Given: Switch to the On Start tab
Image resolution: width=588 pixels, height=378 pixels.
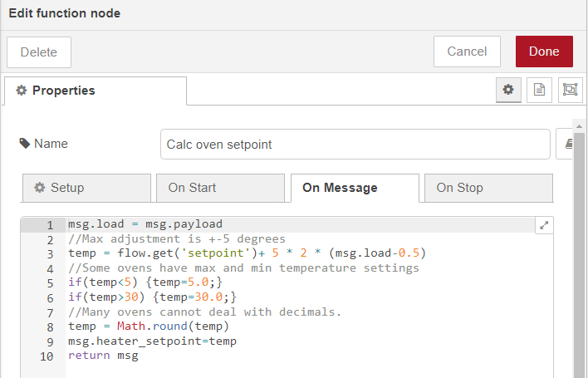Looking at the screenshot, I should coord(220,188).
